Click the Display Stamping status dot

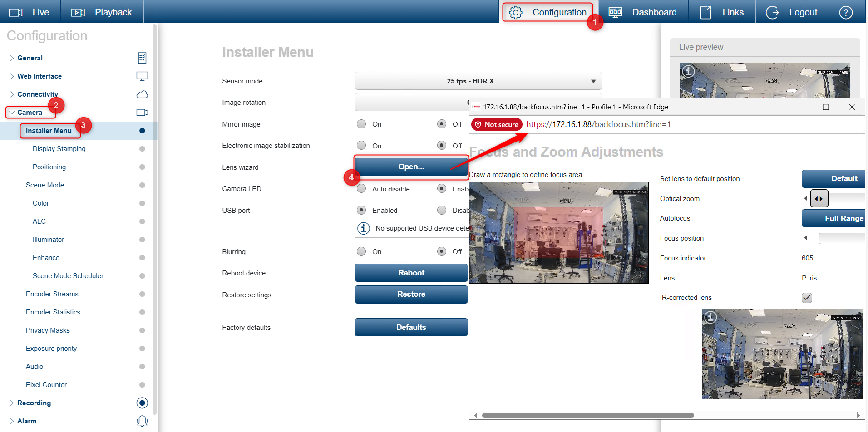point(142,149)
